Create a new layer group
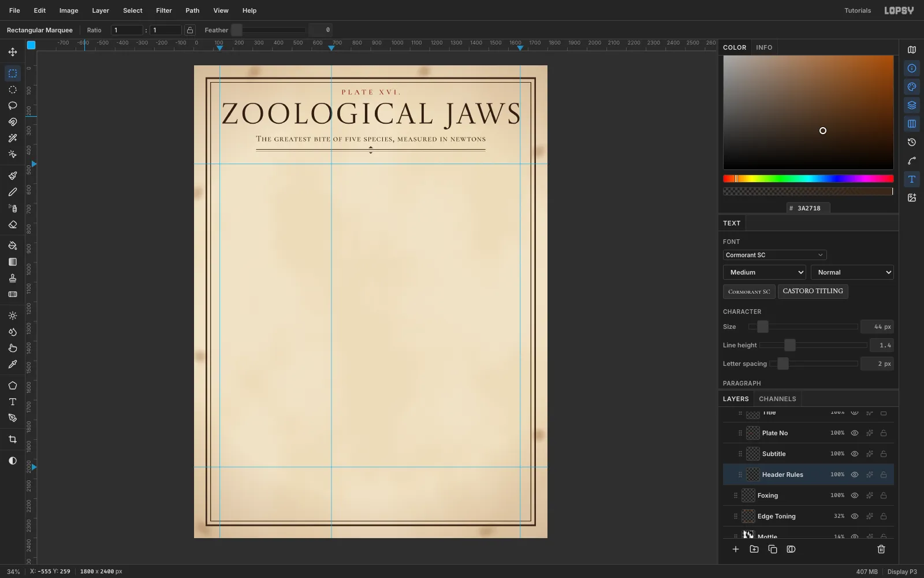Image resolution: width=924 pixels, height=578 pixels. coord(754,549)
